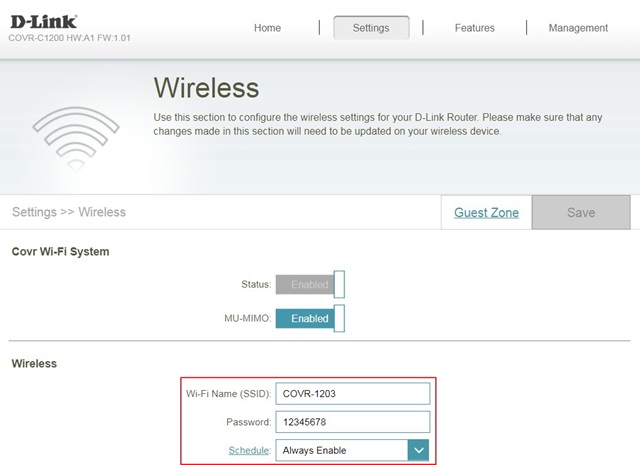Open the Guest Zone link
640x465 pixels.
click(x=486, y=212)
